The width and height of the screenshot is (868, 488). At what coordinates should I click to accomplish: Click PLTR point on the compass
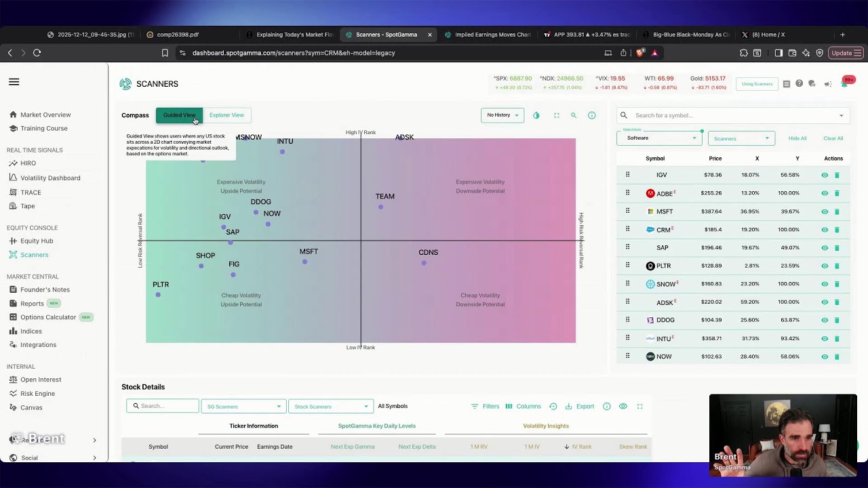pyautogui.click(x=158, y=295)
